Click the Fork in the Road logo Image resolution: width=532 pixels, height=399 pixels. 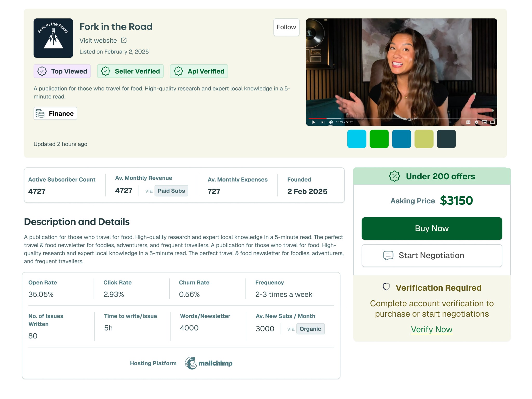(x=53, y=38)
